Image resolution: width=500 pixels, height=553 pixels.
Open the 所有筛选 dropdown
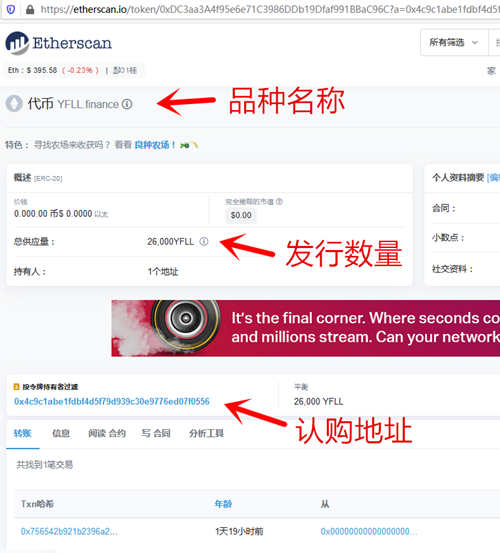(x=454, y=43)
